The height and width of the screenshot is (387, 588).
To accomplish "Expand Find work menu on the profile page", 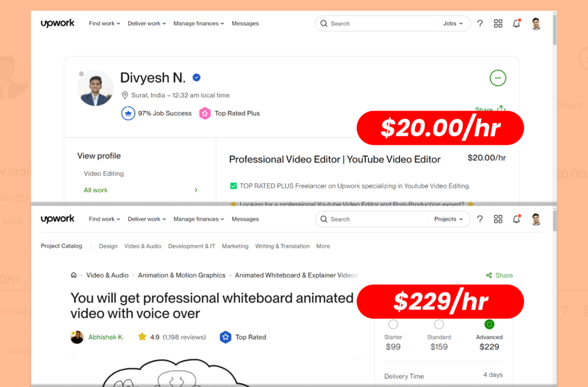I will [104, 24].
